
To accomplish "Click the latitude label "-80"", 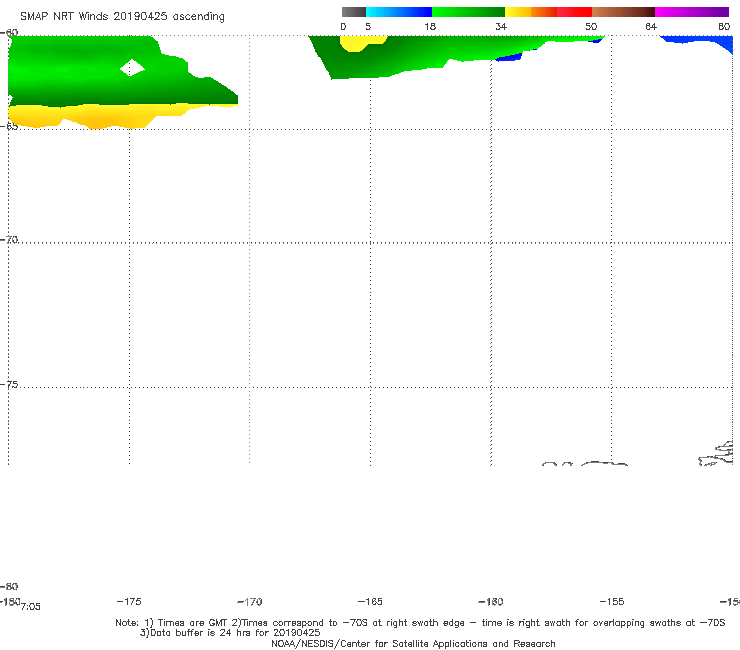I will [9, 586].
